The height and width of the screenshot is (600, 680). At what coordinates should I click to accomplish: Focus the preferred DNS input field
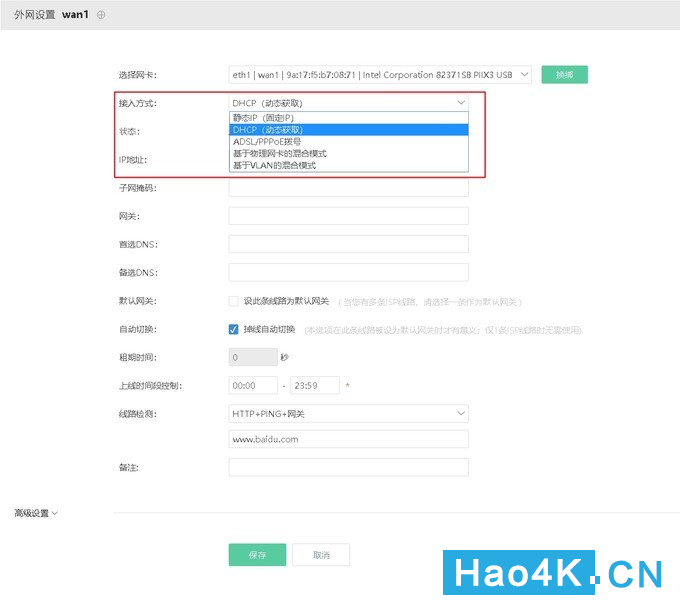click(349, 244)
